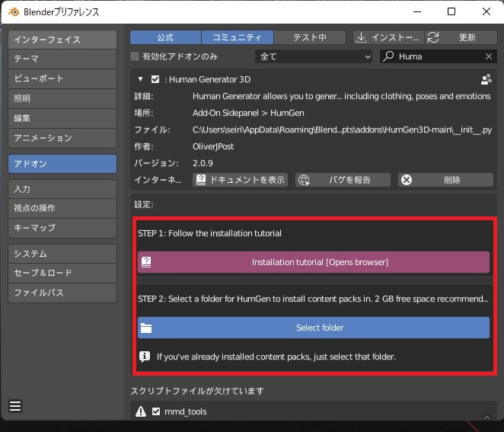The width and height of the screenshot is (504, 432).
Task: Open the テーマ preferences section
Action: coord(62,59)
